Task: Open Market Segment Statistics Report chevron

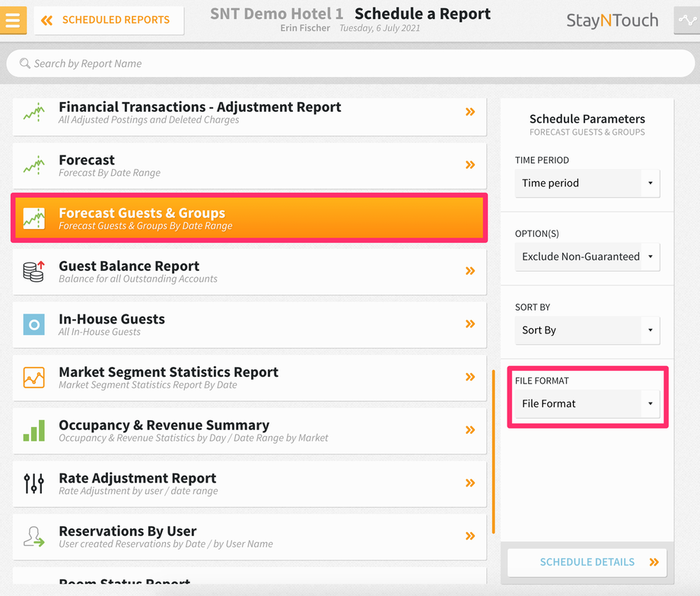Action: coord(470,377)
